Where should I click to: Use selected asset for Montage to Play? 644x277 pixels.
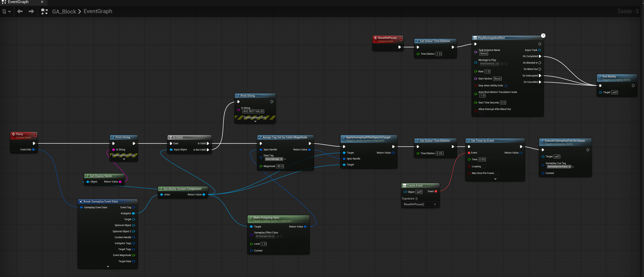502,64
